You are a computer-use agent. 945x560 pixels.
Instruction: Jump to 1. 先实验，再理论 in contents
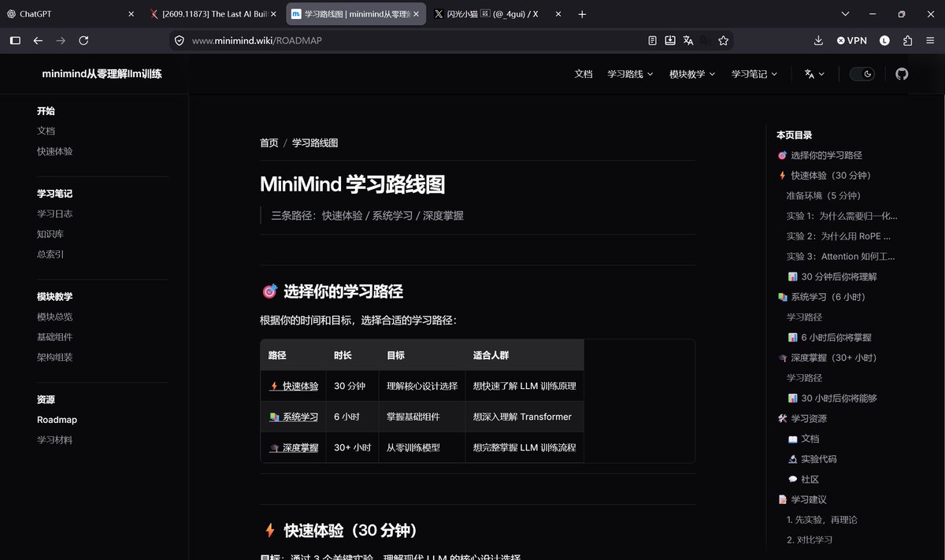(822, 520)
